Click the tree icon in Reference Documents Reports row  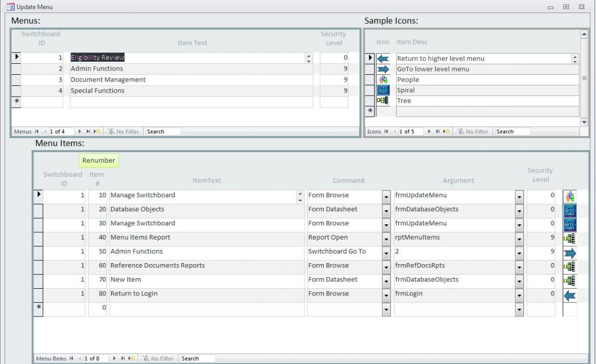(570, 267)
